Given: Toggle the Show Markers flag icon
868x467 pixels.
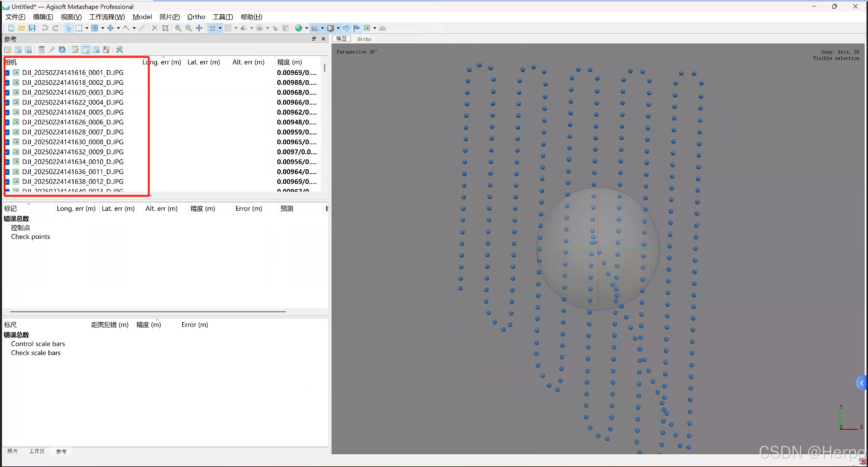Looking at the screenshot, I should pos(356,28).
